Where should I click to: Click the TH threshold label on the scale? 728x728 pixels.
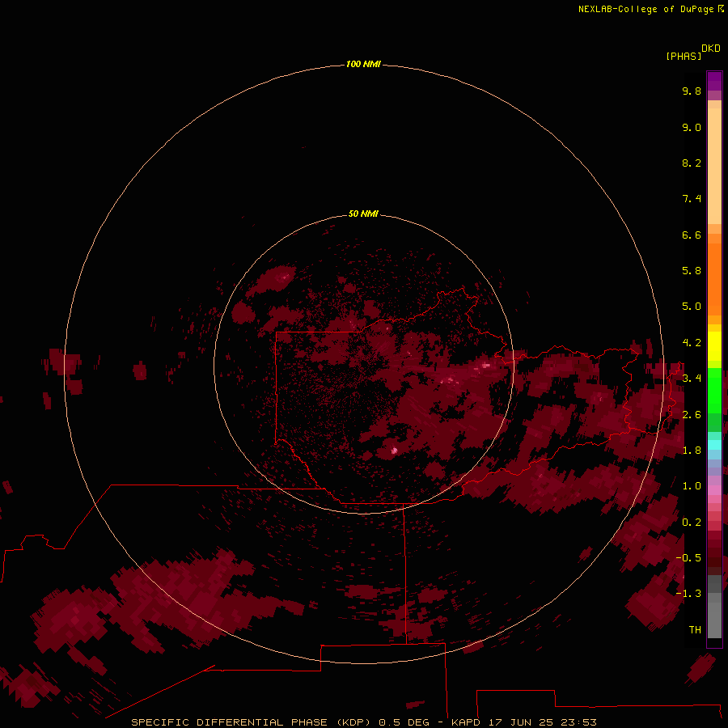pyautogui.click(x=695, y=630)
